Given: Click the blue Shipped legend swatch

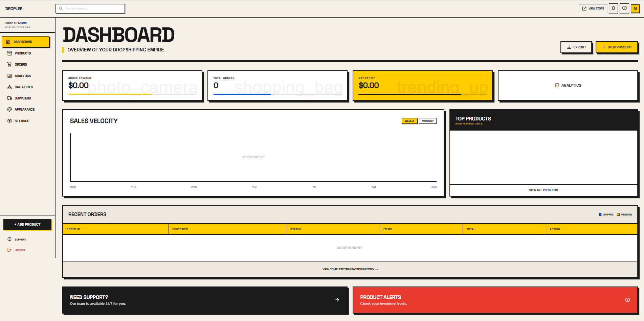Looking at the screenshot, I should point(600,214).
